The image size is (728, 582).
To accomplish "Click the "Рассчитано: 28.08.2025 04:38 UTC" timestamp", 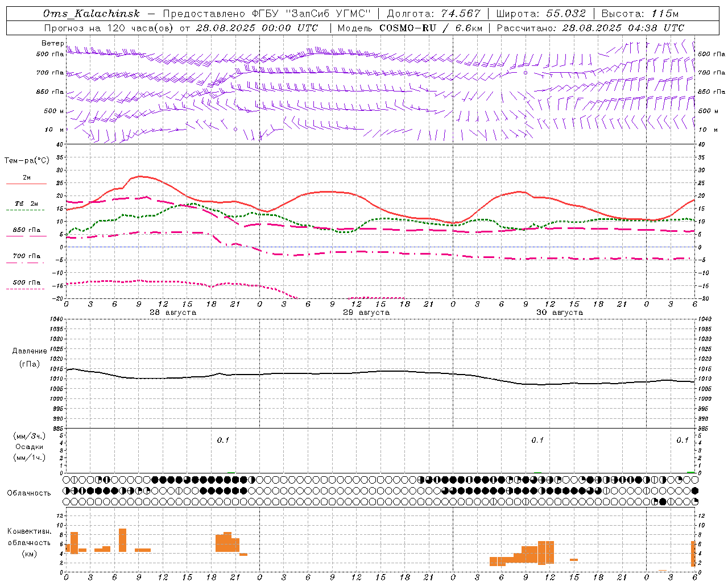I will tap(590, 28).
